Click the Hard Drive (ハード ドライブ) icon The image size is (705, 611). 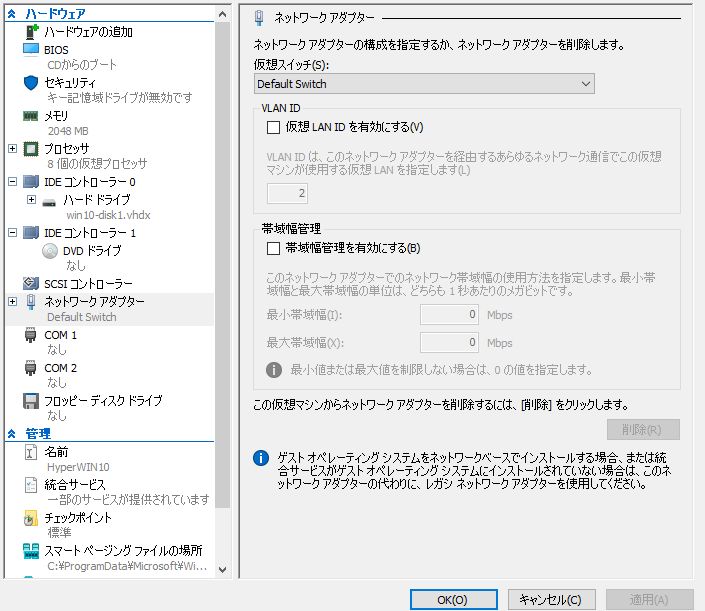49,202
